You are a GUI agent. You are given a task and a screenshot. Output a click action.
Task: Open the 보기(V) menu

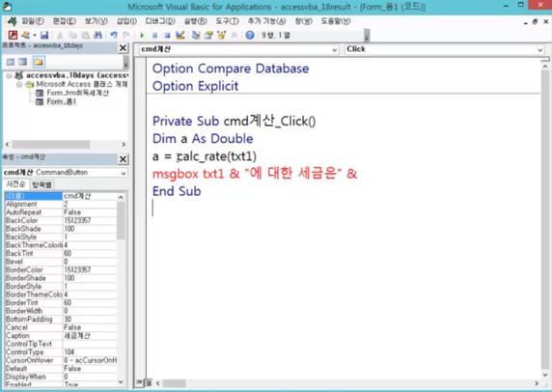pos(97,21)
